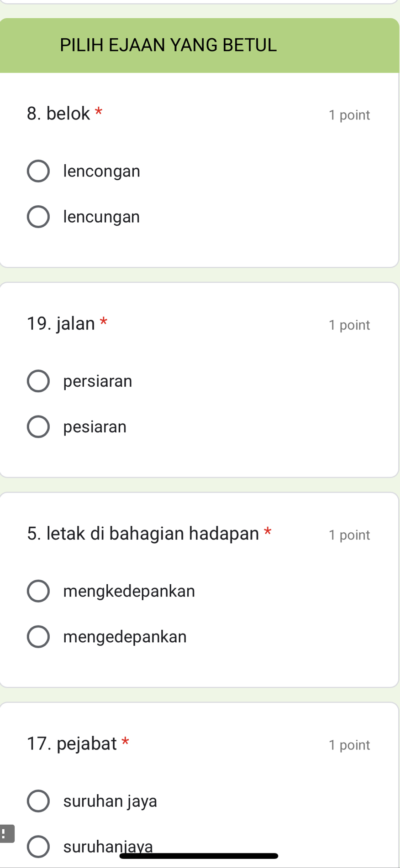Viewport: 400px width, 868px height.
Task: Click the red required asterisk beside "19. jalan"
Action: [104, 322]
